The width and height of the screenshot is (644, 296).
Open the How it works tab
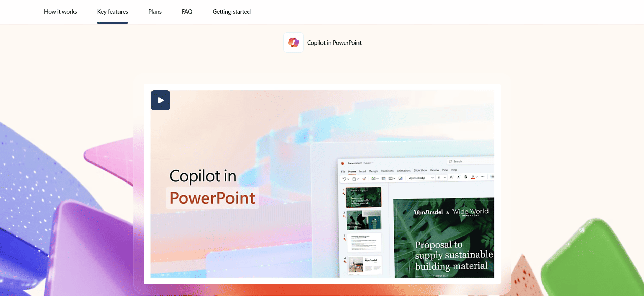(60, 12)
